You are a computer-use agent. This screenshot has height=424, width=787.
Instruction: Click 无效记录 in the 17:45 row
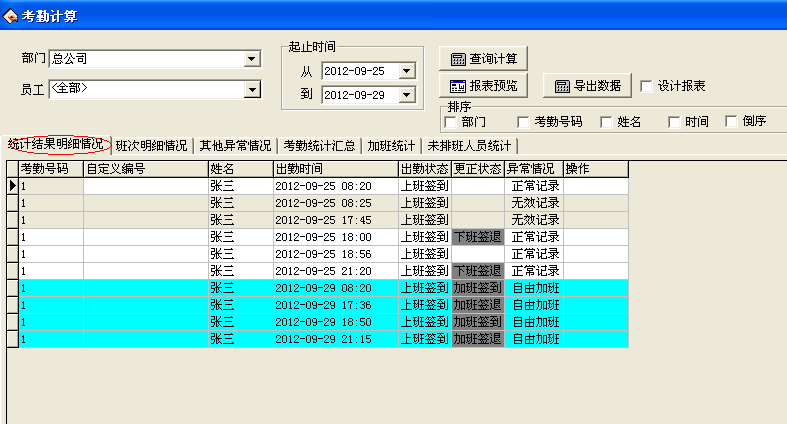pos(534,220)
